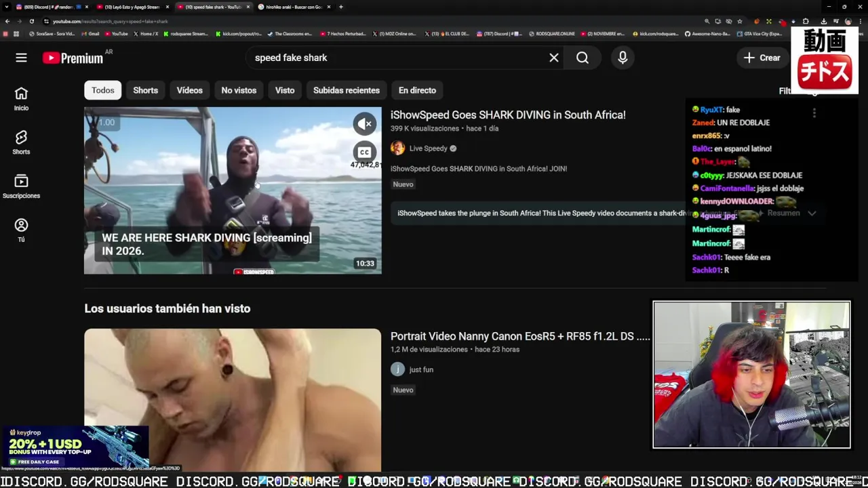Unmute the iShowSpeed video preview
This screenshot has height=488, width=868.
365,123
